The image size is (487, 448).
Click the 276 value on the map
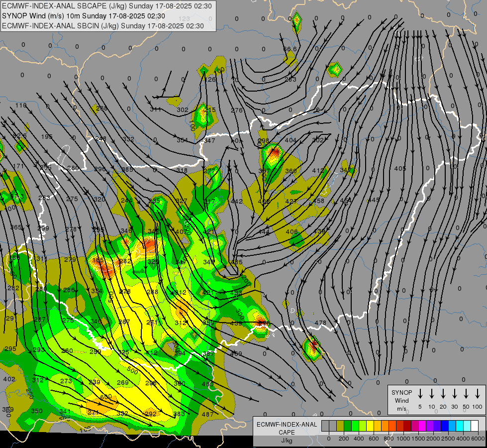pos(237,110)
